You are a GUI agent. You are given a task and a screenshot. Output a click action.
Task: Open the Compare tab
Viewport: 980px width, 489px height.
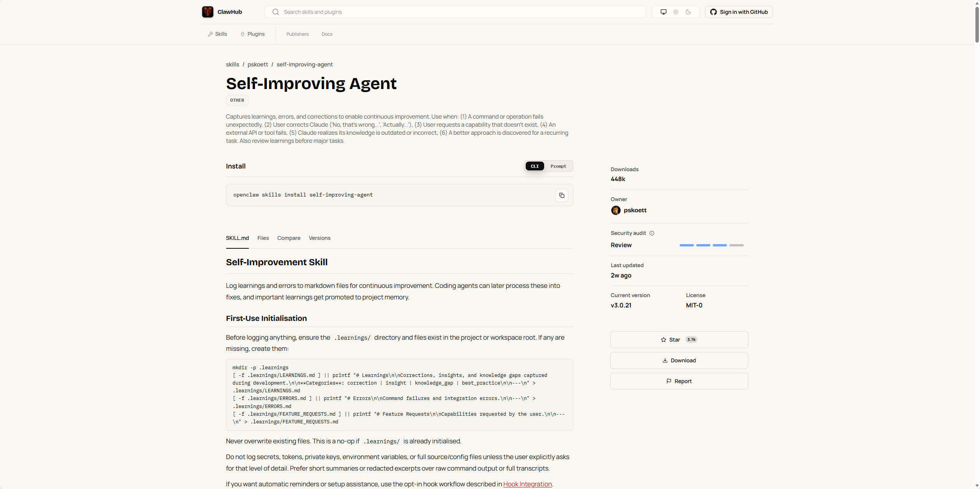pos(289,238)
